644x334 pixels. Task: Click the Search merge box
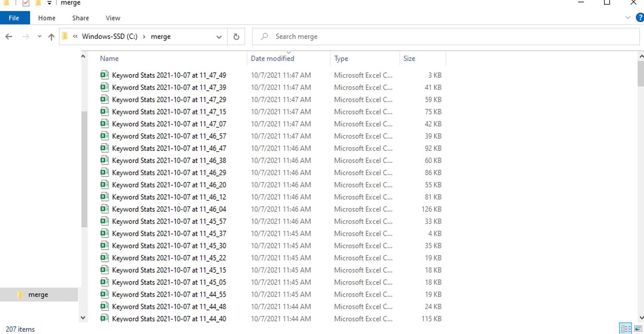pyautogui.click(x=446, y=37)
